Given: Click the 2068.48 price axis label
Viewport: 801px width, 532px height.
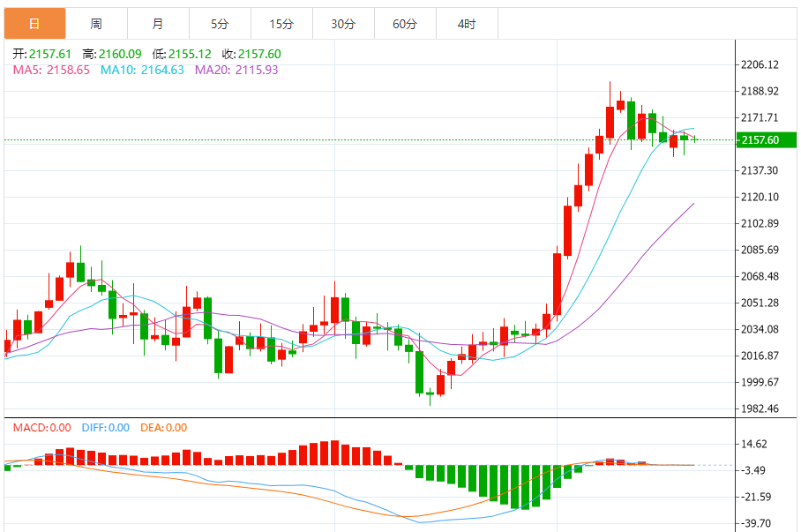Looking at the screenshot, I should [760, 276].
